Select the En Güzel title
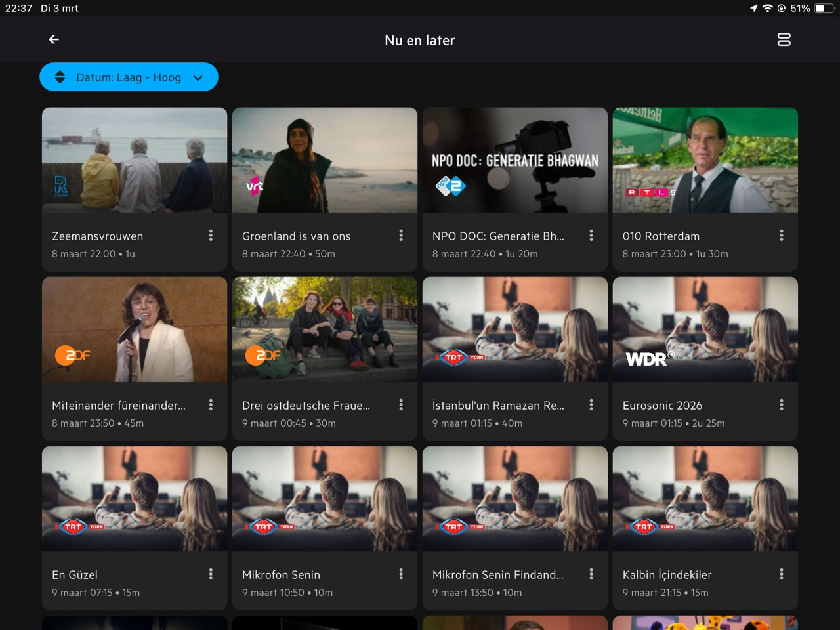The width and height of the screenshot is (840, 630). [75, 575]
